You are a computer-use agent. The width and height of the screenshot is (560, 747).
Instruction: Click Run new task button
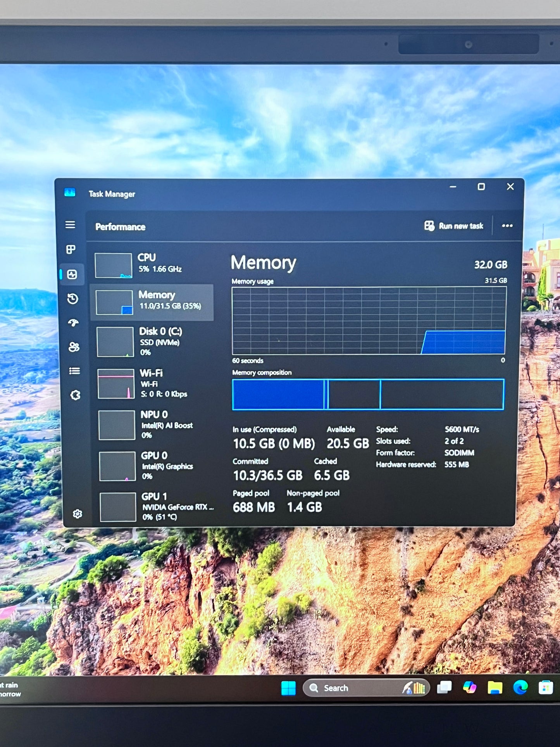(x=454, y=226)
